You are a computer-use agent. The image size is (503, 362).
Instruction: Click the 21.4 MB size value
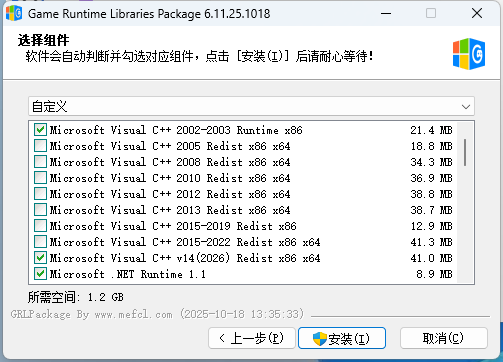pos(431,130)
